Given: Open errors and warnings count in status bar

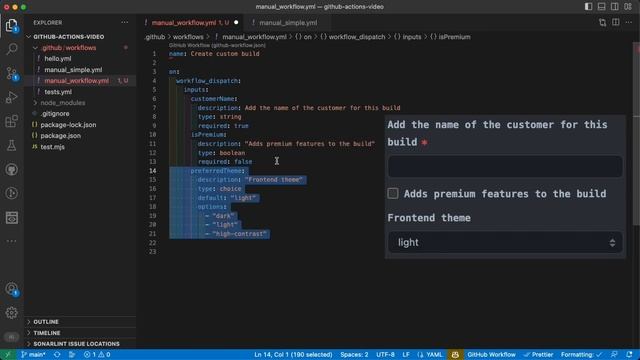Looking at the screenshot, I should coord(97,354).
